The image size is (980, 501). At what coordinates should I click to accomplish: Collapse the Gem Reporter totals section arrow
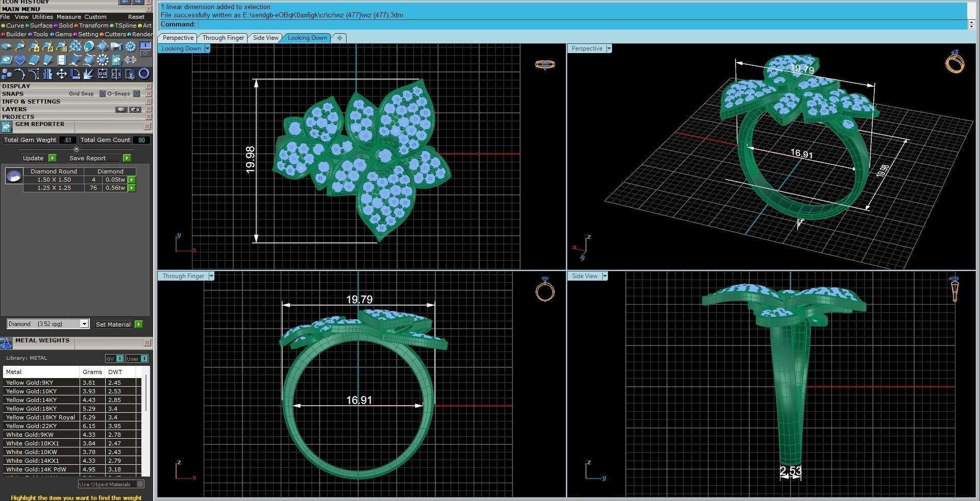point(77,149)
